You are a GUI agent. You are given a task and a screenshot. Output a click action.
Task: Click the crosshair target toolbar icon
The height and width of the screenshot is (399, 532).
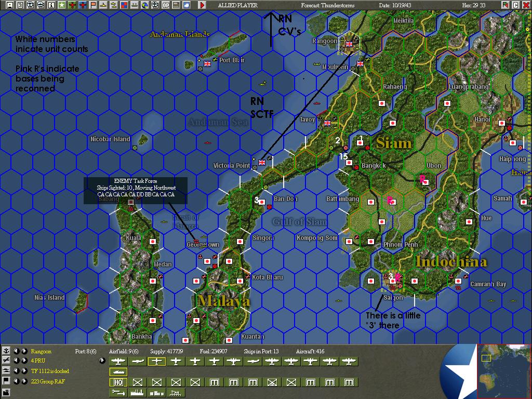click(155, 5)
